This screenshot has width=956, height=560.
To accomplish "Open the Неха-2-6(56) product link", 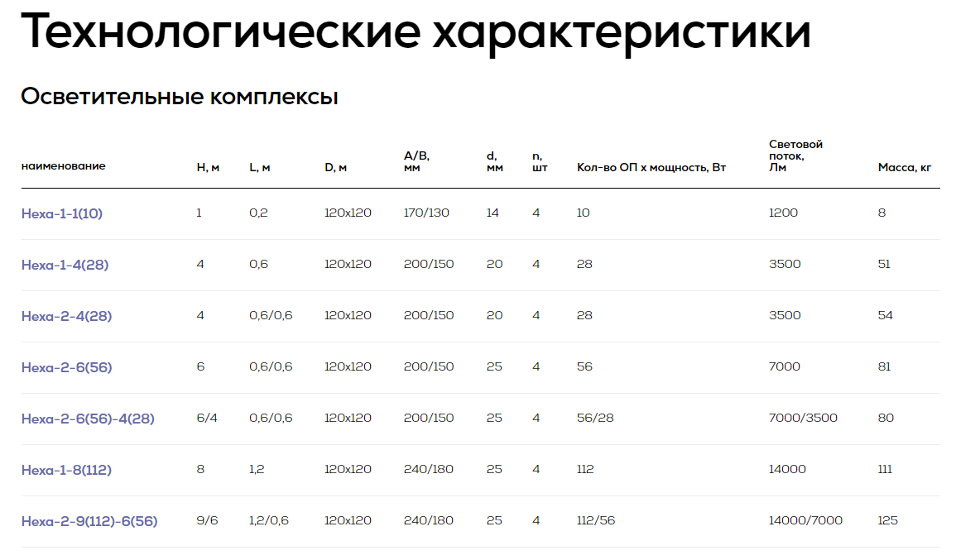I will [x=66, y=366].
